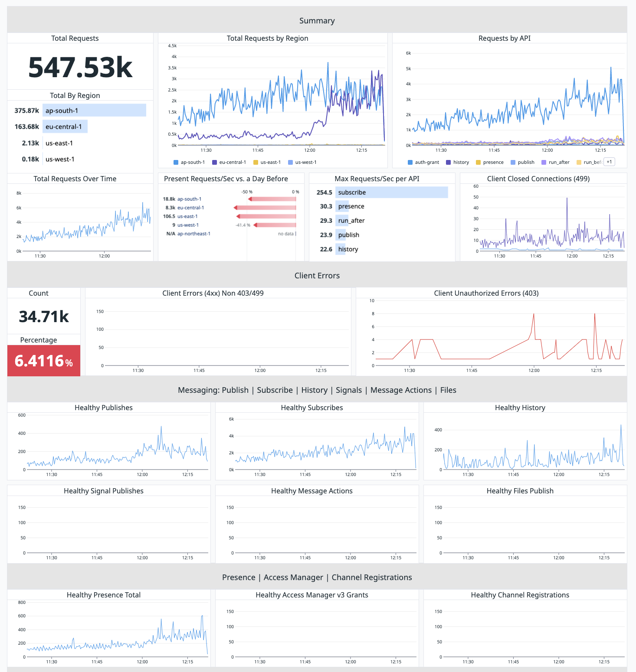The image size is (636, 672).
Task: Open Max Requests/Sec per API widget title
Action: [377, 179]
